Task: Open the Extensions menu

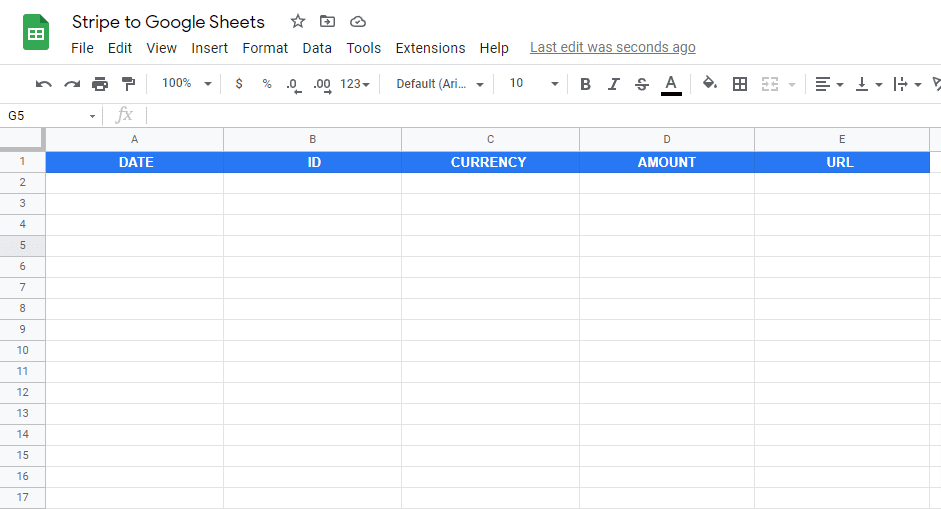Action: [x=430, y=48]
